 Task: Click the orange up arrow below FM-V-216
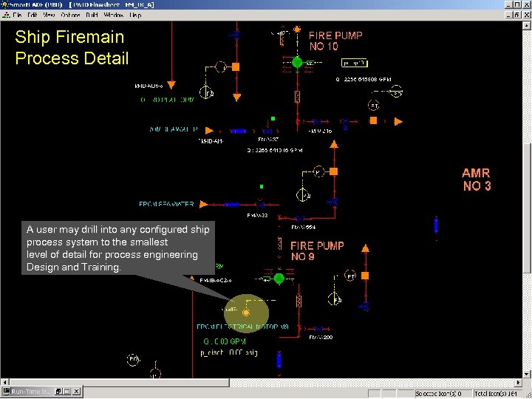coord(334,144)
